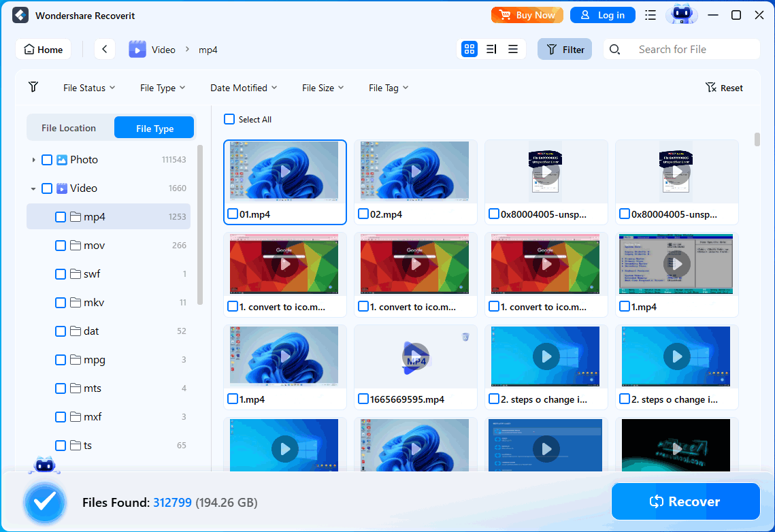Viewport: 775px width, 532px height.
Task: Collapse the Video tree node
Action: point(33,188)
